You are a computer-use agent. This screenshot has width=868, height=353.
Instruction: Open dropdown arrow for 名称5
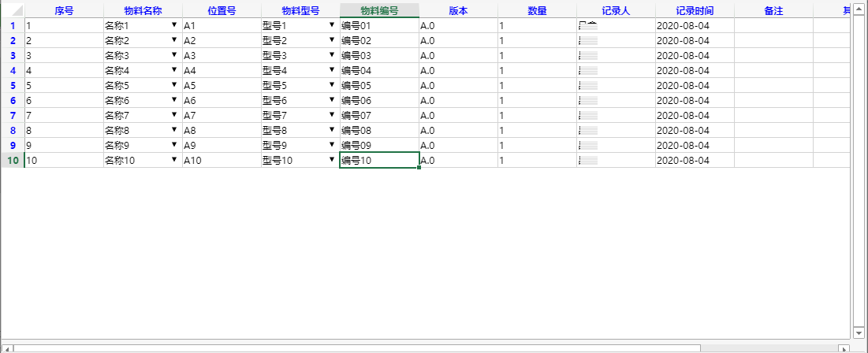point(174,84)
